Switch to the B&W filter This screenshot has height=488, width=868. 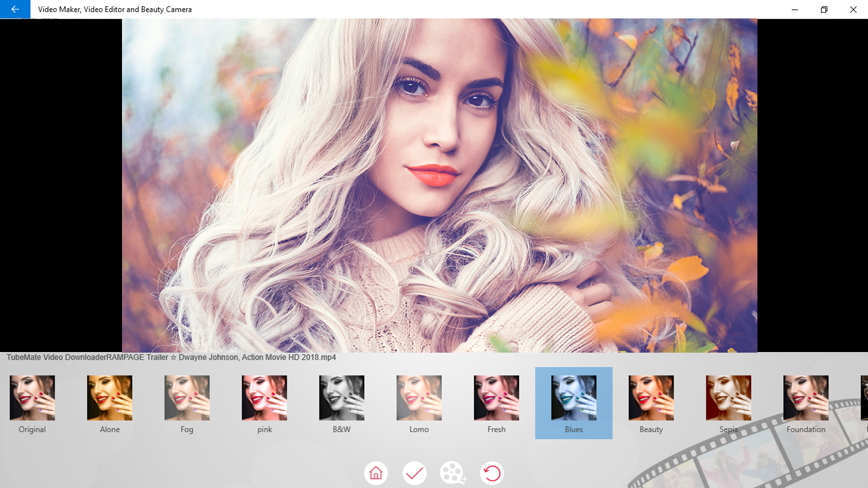[342, 403]
